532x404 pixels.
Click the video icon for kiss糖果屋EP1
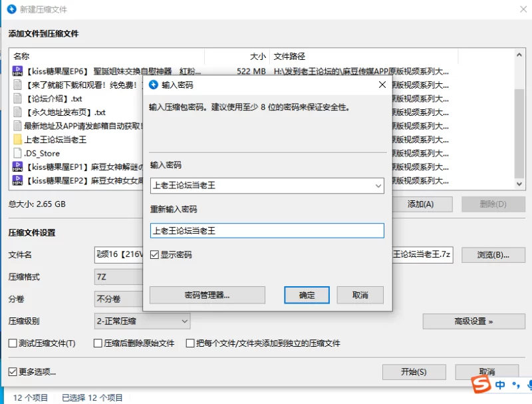point(17,166)
